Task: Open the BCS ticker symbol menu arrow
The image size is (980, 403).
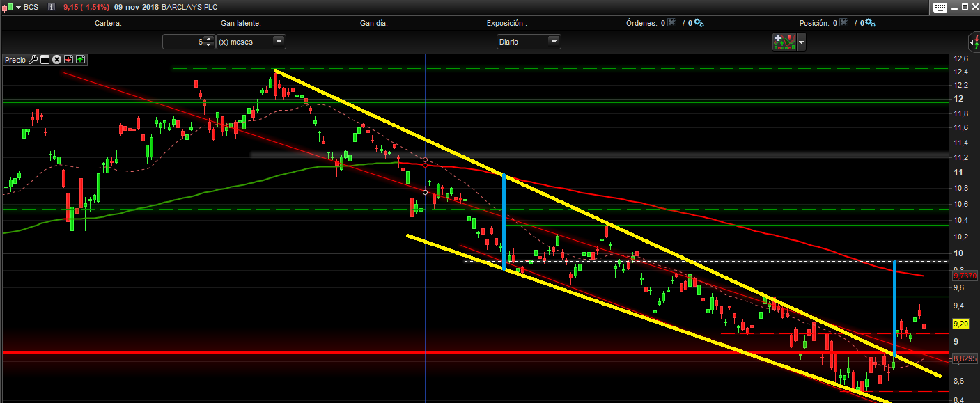Action: (18, 7)
